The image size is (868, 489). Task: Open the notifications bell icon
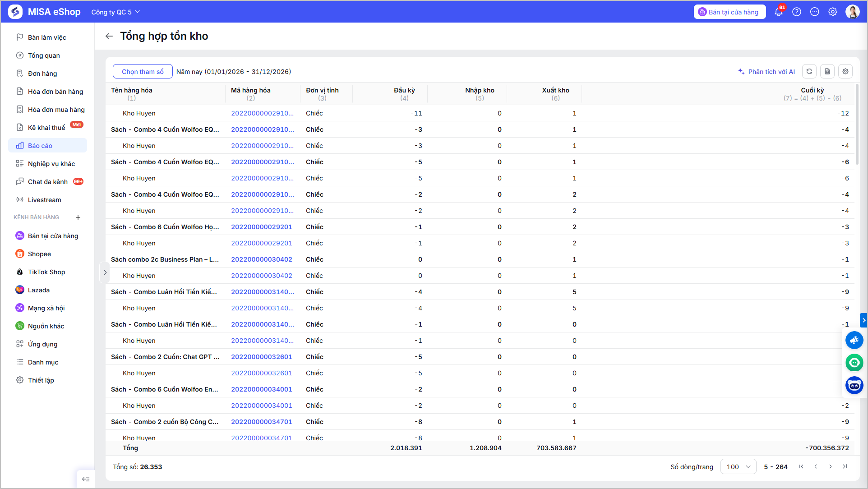779,12
